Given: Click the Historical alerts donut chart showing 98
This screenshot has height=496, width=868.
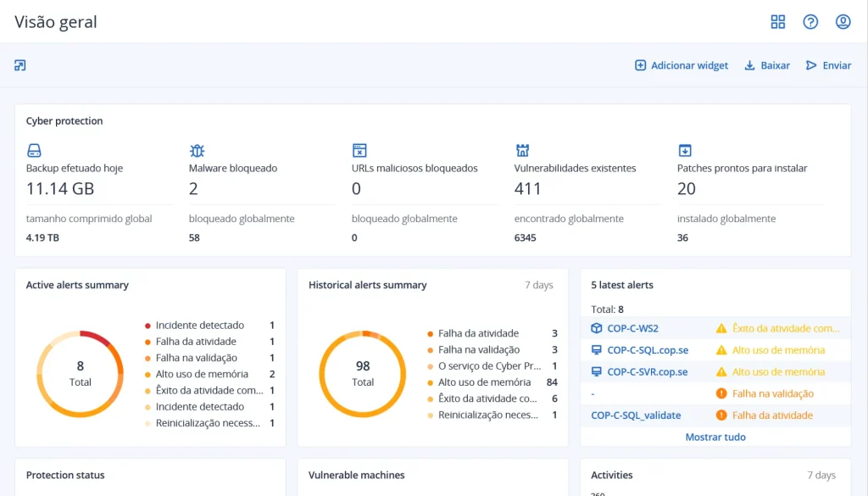Looking at the screenshot, I should pos(363,374).
